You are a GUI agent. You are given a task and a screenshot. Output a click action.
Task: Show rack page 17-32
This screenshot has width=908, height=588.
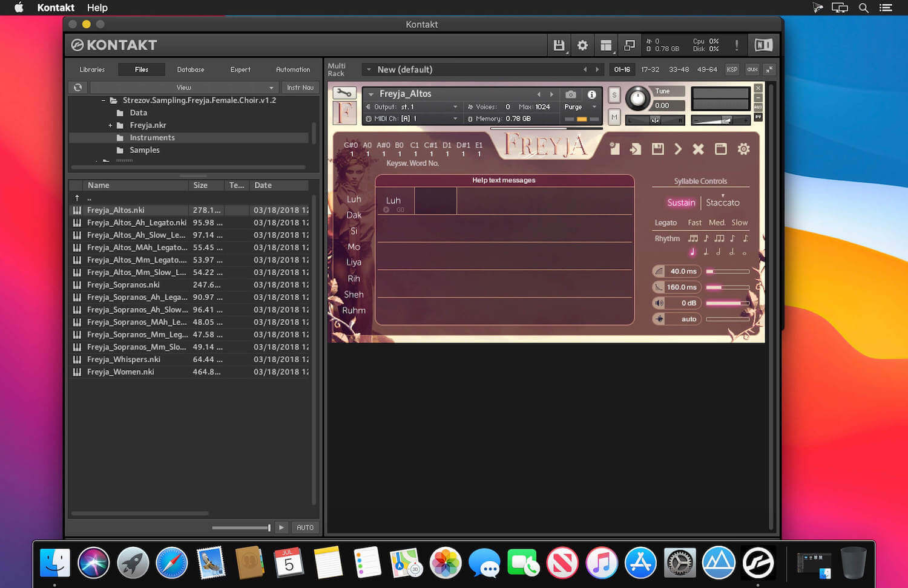click(650, 70)
